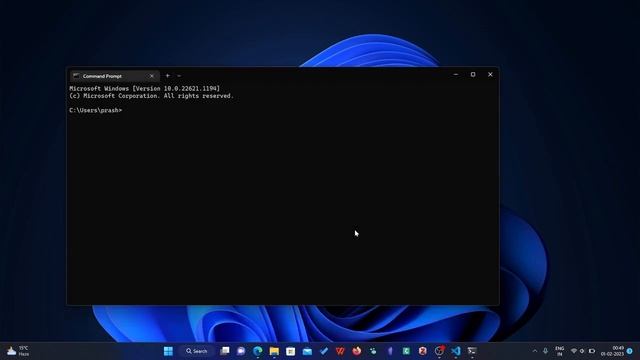This screenshot has height=360, width=640.
Task: Expand the new tab profile dropdown arrow
Action: tap(179, 76)
